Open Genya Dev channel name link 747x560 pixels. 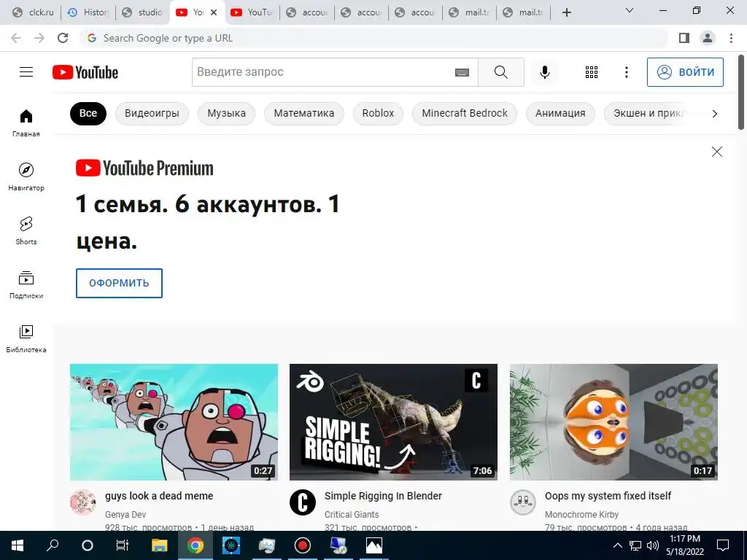(125, 515)
